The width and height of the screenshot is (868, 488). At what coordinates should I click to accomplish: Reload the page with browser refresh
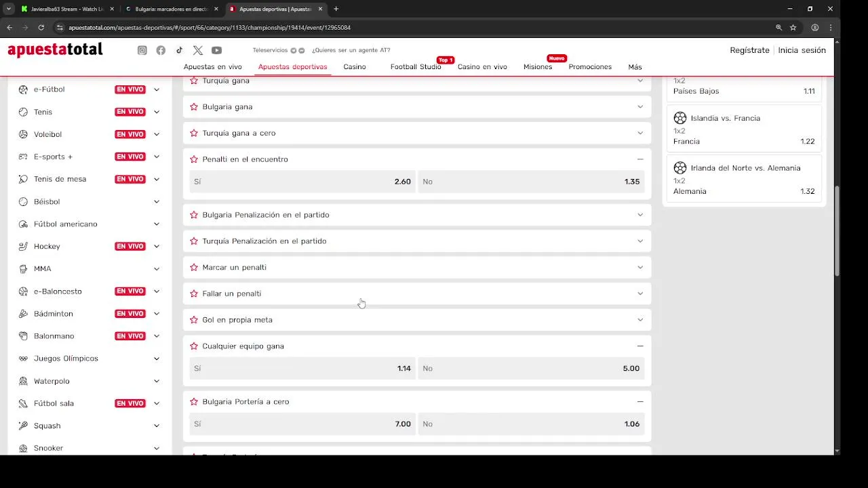pyautogui.click(x=41, y=27)
